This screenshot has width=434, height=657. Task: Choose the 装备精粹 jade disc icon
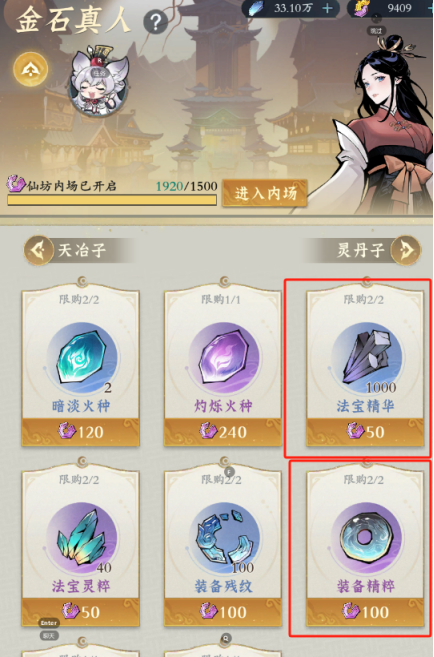[366, 538]
